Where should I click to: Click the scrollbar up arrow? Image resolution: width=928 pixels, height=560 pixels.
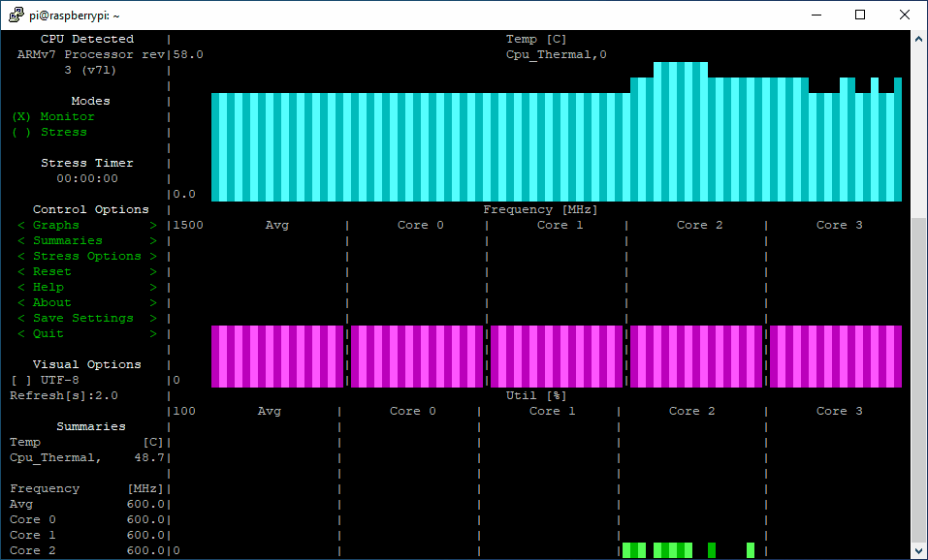coord(918,39)
